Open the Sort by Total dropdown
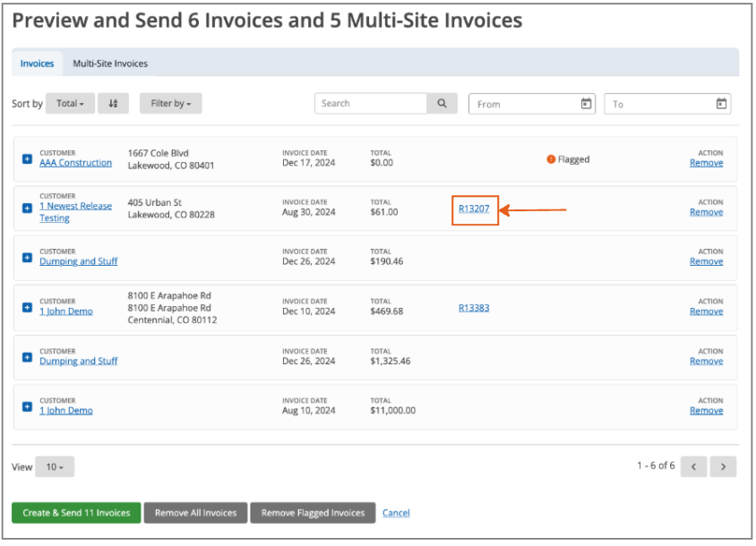 [x=71, y=104]
